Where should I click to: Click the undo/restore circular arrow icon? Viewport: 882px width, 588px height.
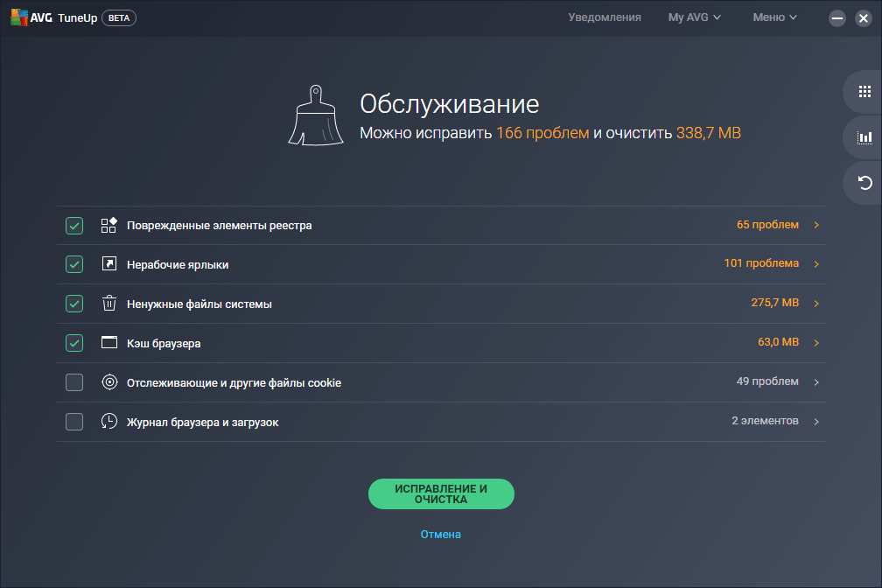pyautogui.click(x=864, y=183)
